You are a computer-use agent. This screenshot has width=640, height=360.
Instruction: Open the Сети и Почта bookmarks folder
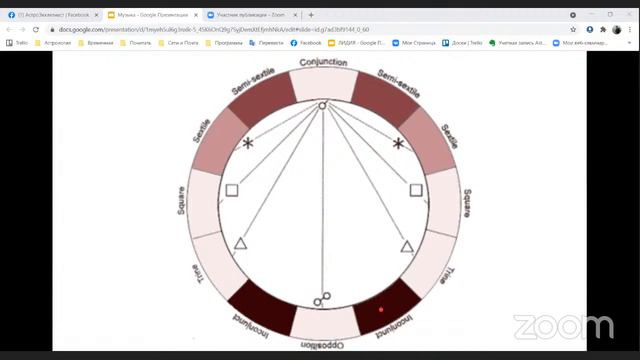[178, 43]
